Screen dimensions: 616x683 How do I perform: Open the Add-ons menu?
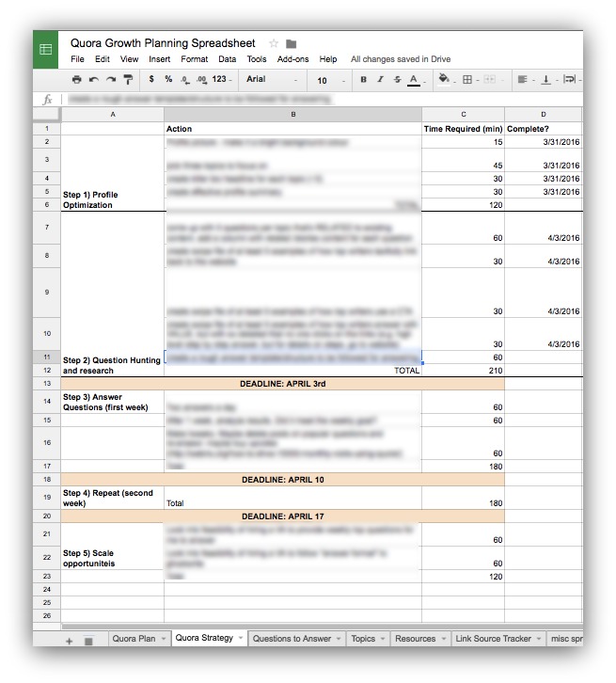293,59
